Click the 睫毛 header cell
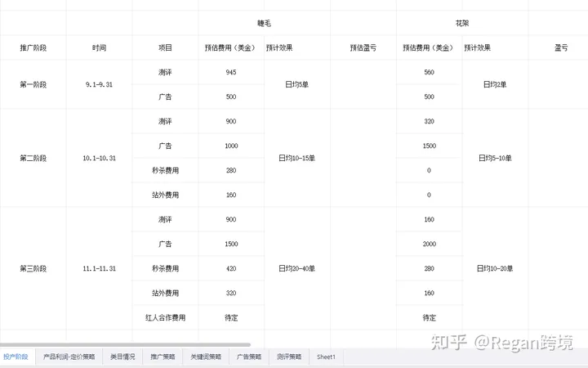 pyautogui.click(x=264, y=23)
